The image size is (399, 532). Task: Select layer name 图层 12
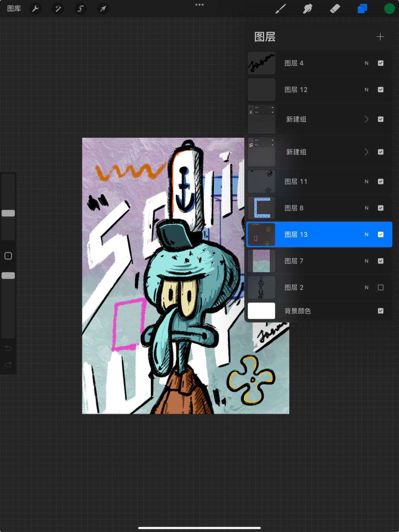[x=296, y=90]
